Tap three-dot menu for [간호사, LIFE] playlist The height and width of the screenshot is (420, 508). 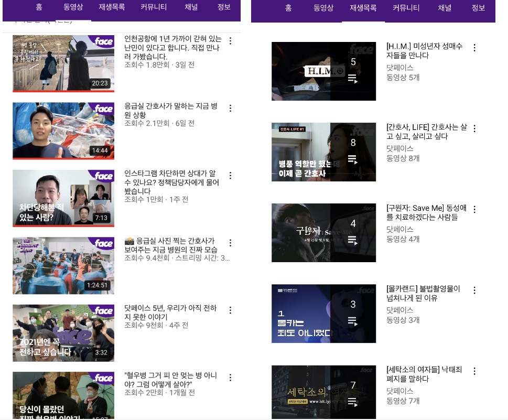pos(474,128)
